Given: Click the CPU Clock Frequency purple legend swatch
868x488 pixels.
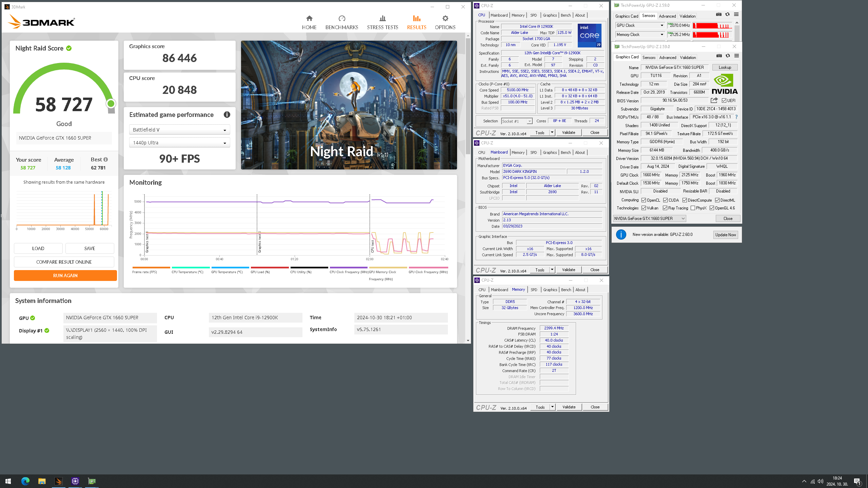Looking at the screenshot, I should [x=349, y=267].
